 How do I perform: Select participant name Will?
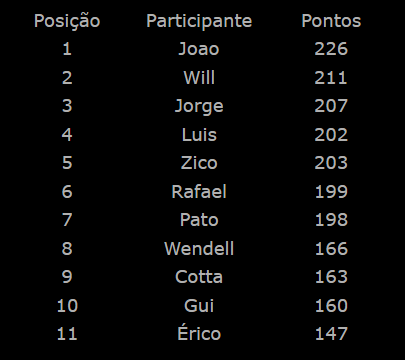pyautogui.click(x=199, y=78)
